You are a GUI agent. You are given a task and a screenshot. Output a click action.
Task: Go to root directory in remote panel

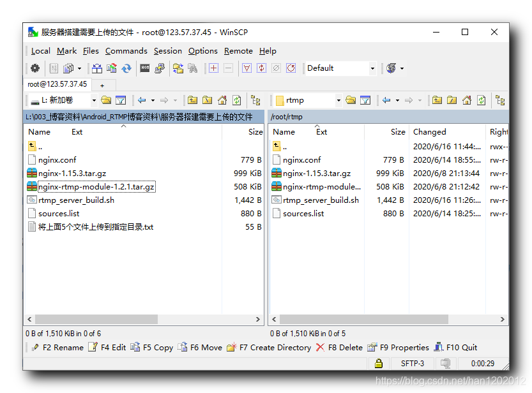point(452,100)
